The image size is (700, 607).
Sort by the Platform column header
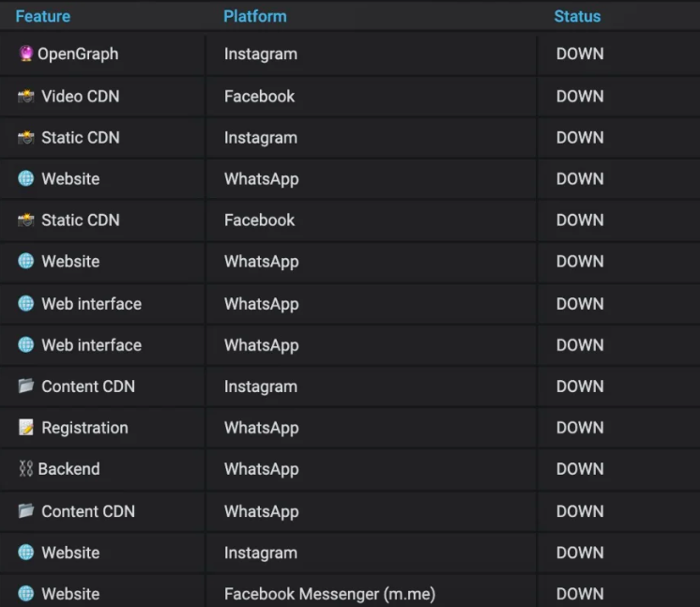255,16
